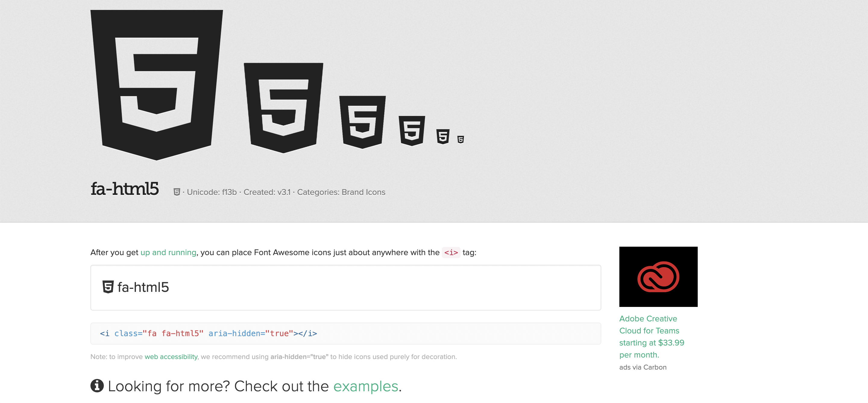This screenshot has height=403, width=868.
Task: Click the "Unicode: f13b" label
Action: tap(212, 192)
